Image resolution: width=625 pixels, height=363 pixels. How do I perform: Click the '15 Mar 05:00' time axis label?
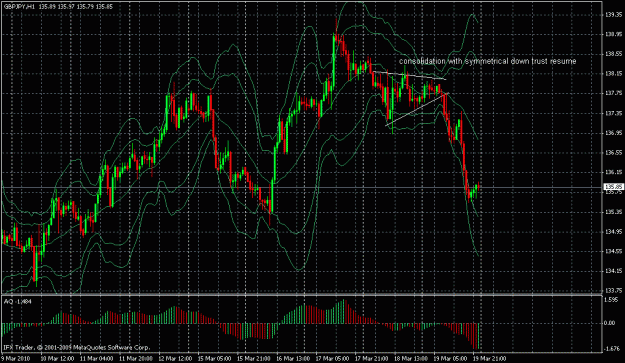(x=214, y=359)
